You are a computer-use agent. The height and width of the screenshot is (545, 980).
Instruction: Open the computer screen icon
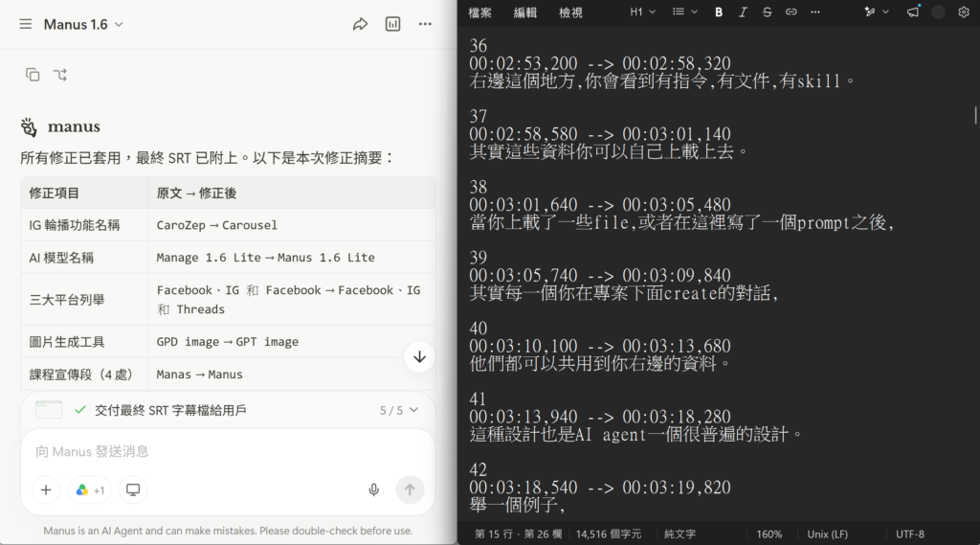pyautogui.click(x=133, y=490)
